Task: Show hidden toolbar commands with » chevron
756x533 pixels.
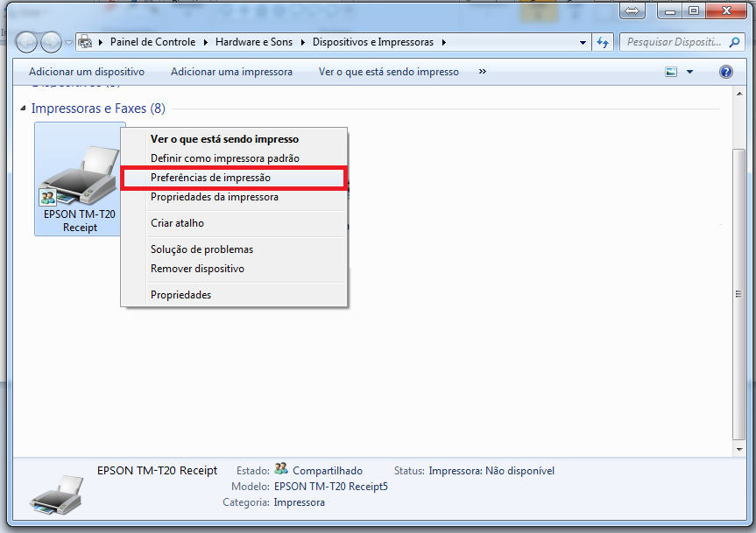Action: pyautogui.click(x=482, y=72)
